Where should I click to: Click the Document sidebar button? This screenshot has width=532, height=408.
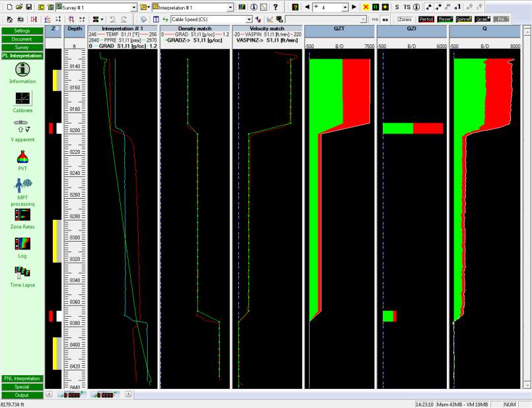(22, 39)
